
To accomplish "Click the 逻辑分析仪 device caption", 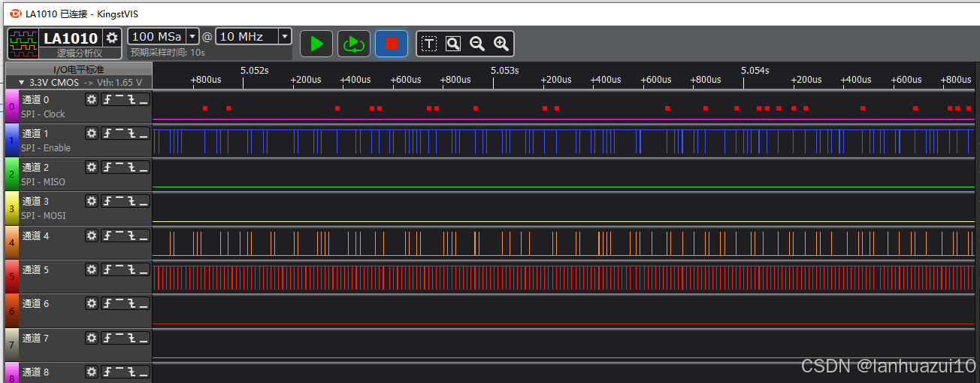I will [79, 53].
